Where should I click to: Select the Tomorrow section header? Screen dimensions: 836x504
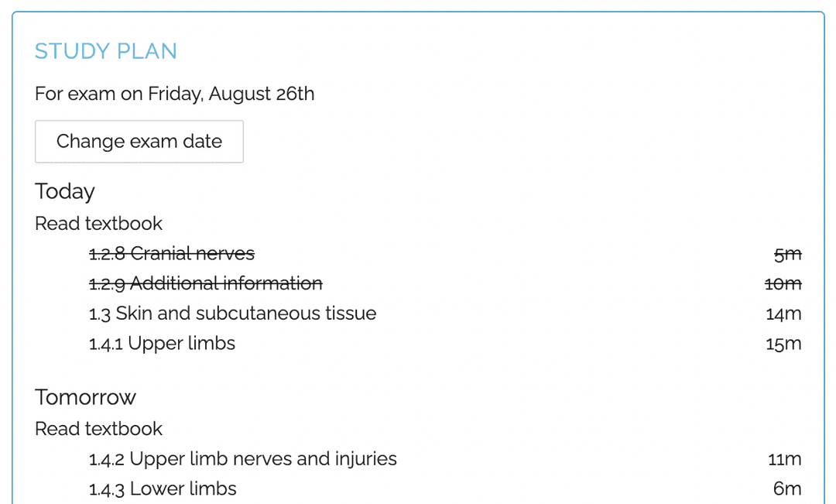85,397
